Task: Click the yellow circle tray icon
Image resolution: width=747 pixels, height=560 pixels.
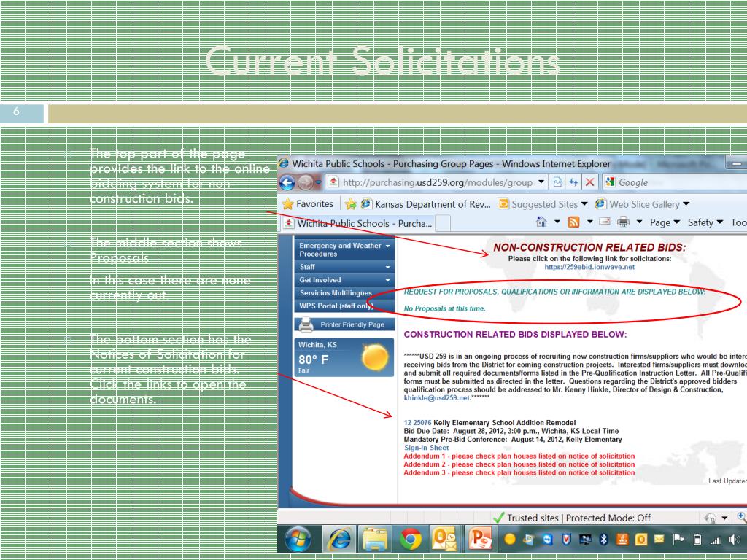Action: 510,539
